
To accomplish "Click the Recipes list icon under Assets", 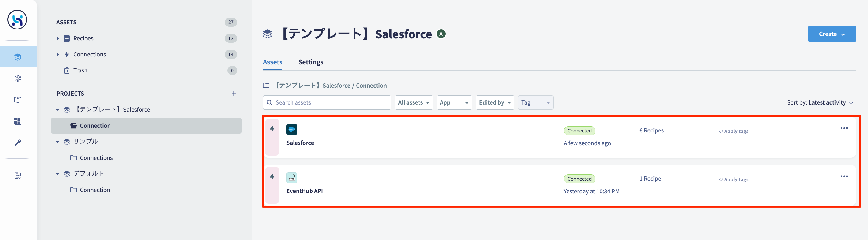I will click(x=67, y=38).
